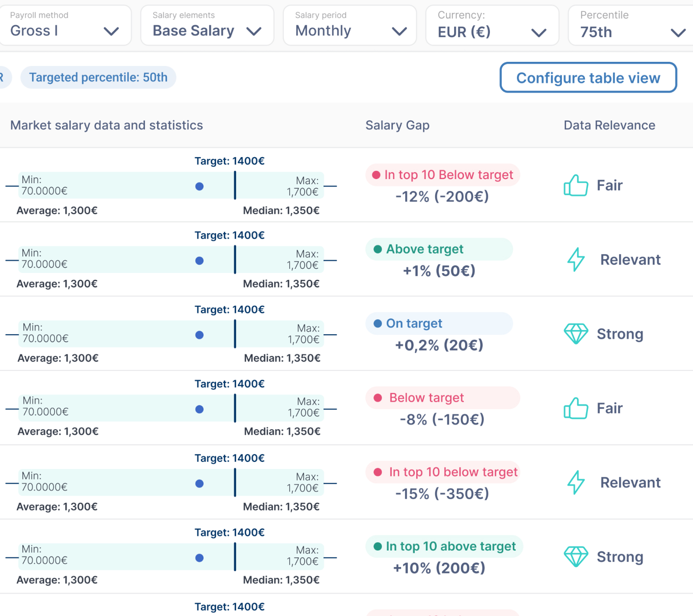Viewport: 693px width, 616px height.
Task: Click the 'Above target' status badge
Action: click(439, 249)
